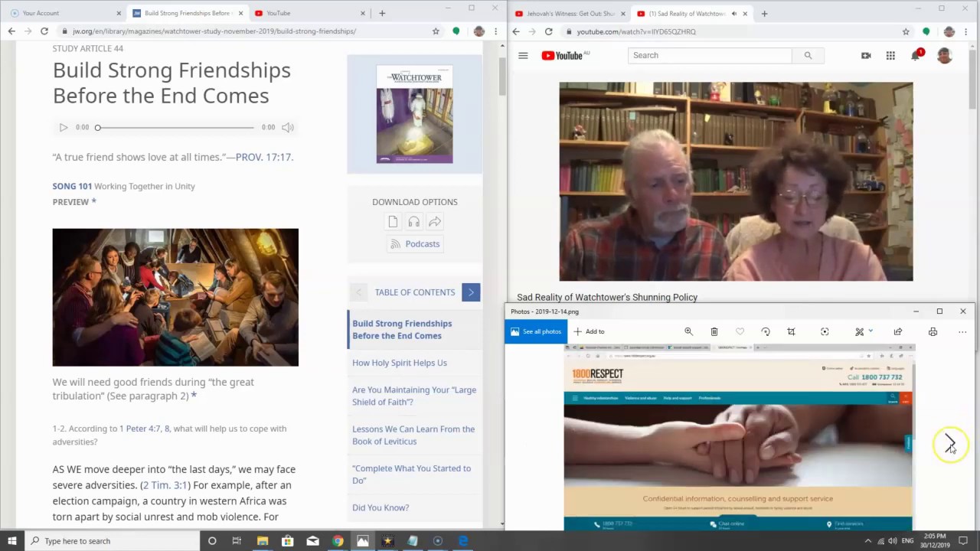Crop the photo in Photos app

791,331
